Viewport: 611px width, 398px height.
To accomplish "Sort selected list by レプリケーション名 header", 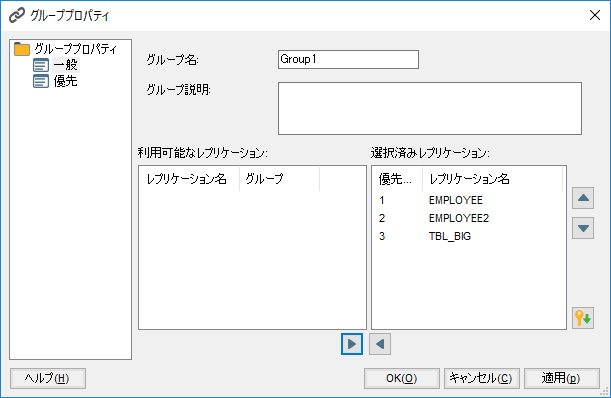I will tap(493, 179).
